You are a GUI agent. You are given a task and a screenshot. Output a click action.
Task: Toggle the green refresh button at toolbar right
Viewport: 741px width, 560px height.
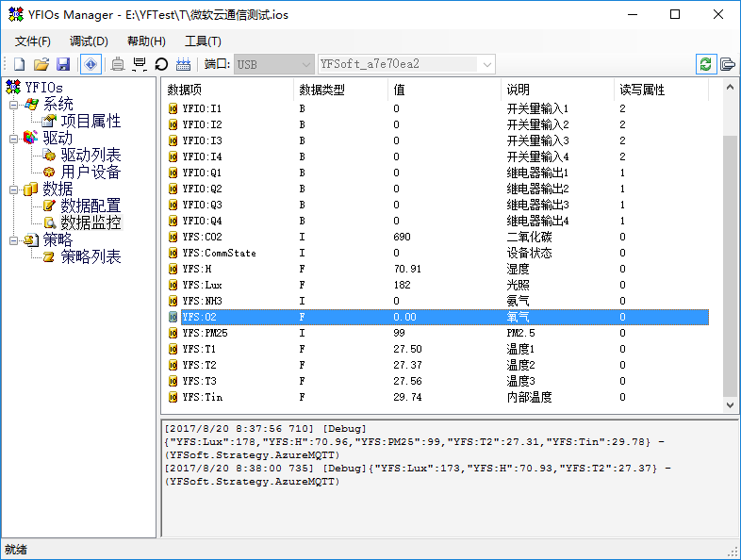(705, 64)
